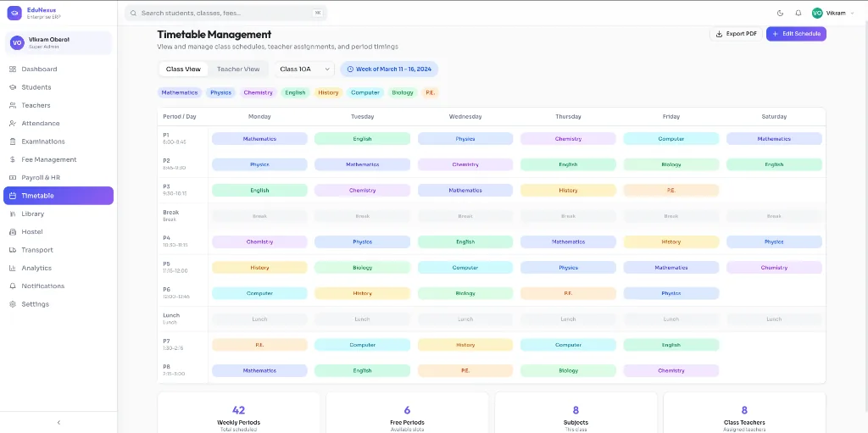Screen dimensions: 868x433
Task: Click the English legend chip
Action: pos(295,92)
